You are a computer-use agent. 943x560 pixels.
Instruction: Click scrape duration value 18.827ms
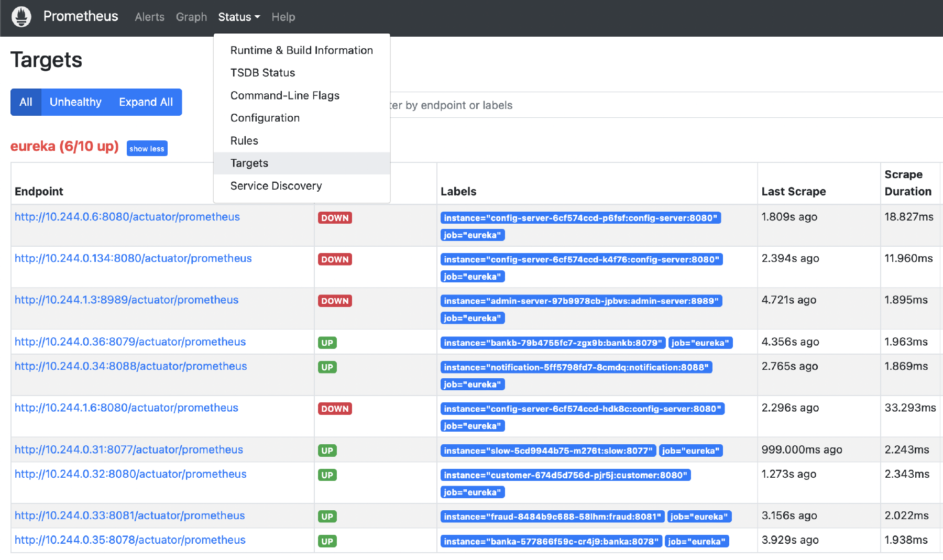tap(909, 217)
